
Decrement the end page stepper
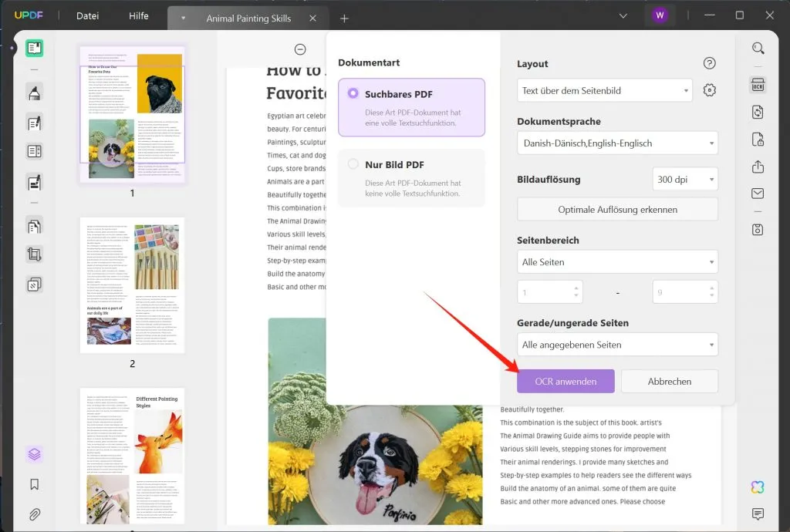[x=711, y=295]
